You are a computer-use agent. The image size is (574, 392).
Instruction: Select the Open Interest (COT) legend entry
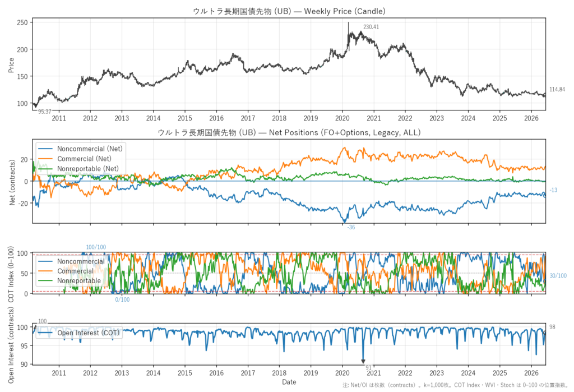(79, 333)
